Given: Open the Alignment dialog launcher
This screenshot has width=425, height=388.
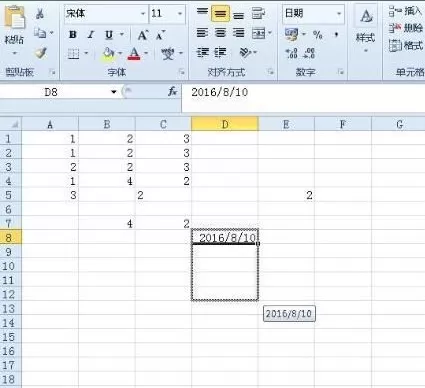Looking at the screenshot, I should (x=271, y=72).
